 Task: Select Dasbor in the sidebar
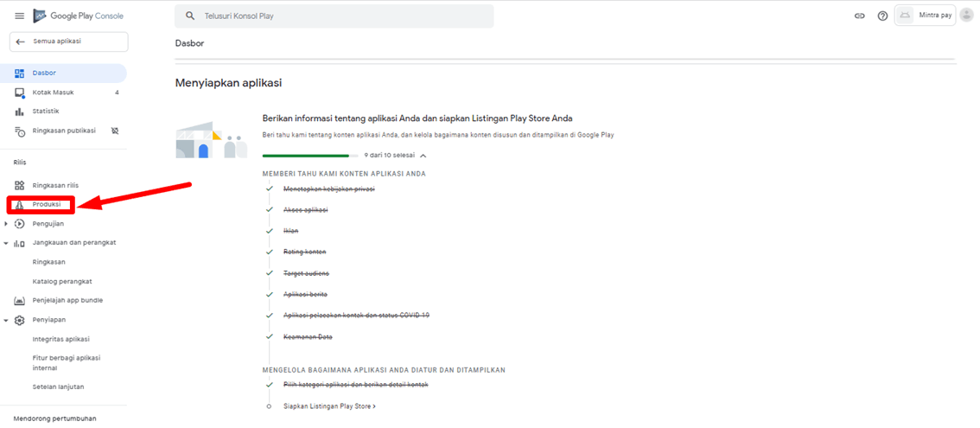tap(44, 73)
